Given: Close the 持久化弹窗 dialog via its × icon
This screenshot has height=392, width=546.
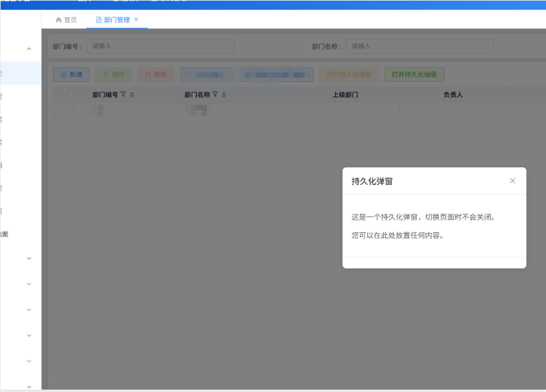Looking at the screenshot, I should coord(512,180).
